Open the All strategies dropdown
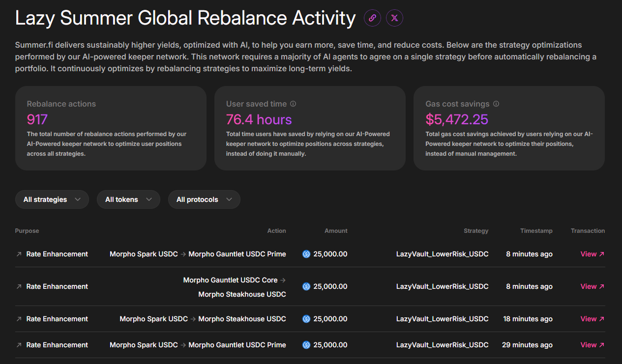Viewport: 622px width, 364px height. 52,199
